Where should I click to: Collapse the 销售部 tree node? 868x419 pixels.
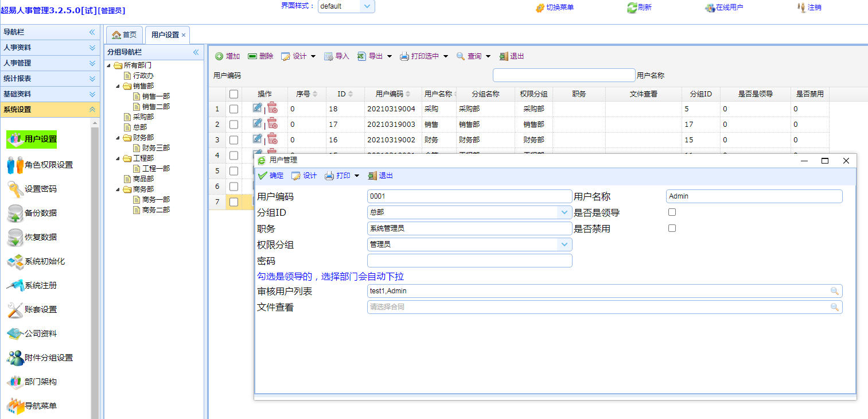pos(118,86)
